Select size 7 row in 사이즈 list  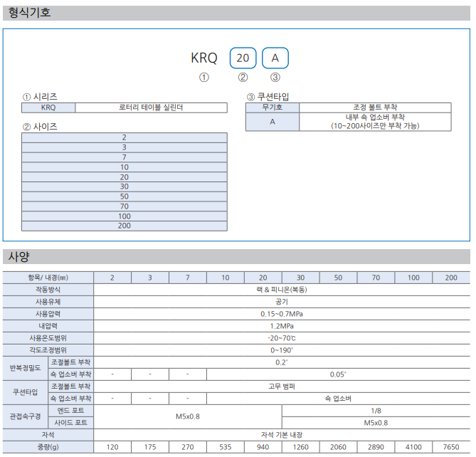coord(125,157)
